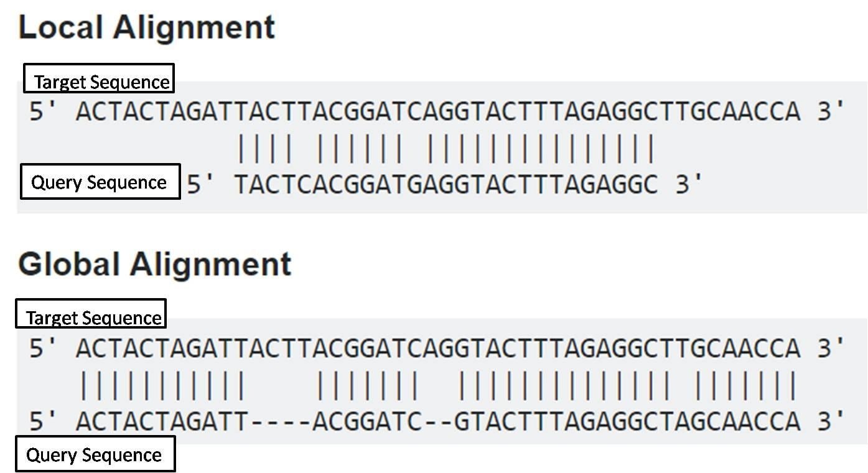
Task: Click the 5' marker of global query sequence
Action: 44,421
